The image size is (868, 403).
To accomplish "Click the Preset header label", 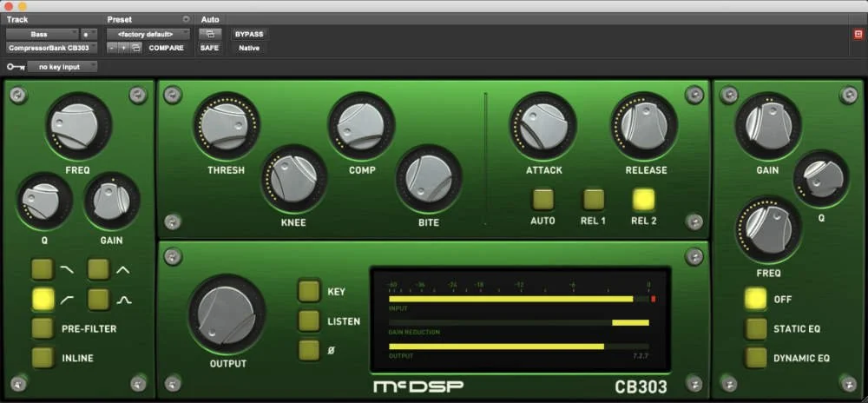I will click(120, 19).
